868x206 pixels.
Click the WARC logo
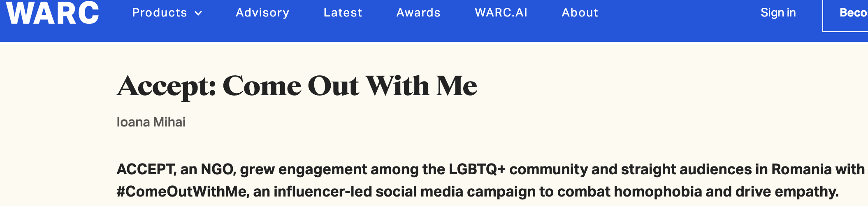coord(52,13)
